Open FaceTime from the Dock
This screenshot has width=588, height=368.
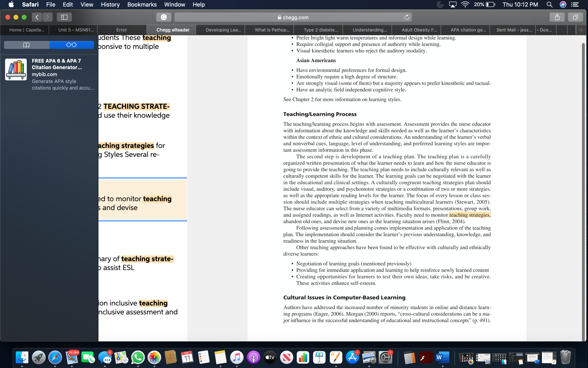[88, 357]
